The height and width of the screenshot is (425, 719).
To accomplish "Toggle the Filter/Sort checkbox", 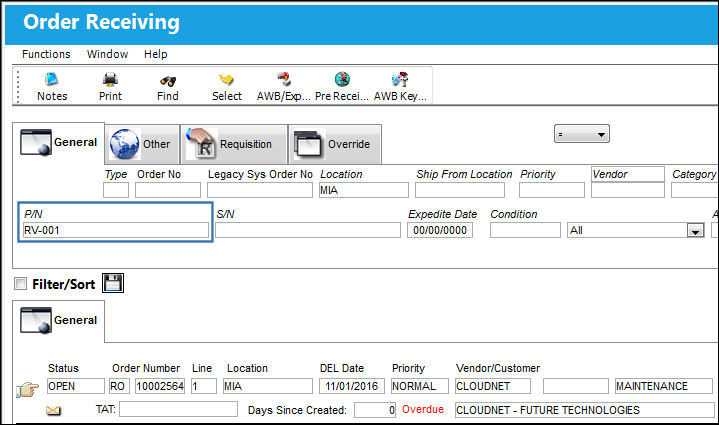I will point(20,284).
